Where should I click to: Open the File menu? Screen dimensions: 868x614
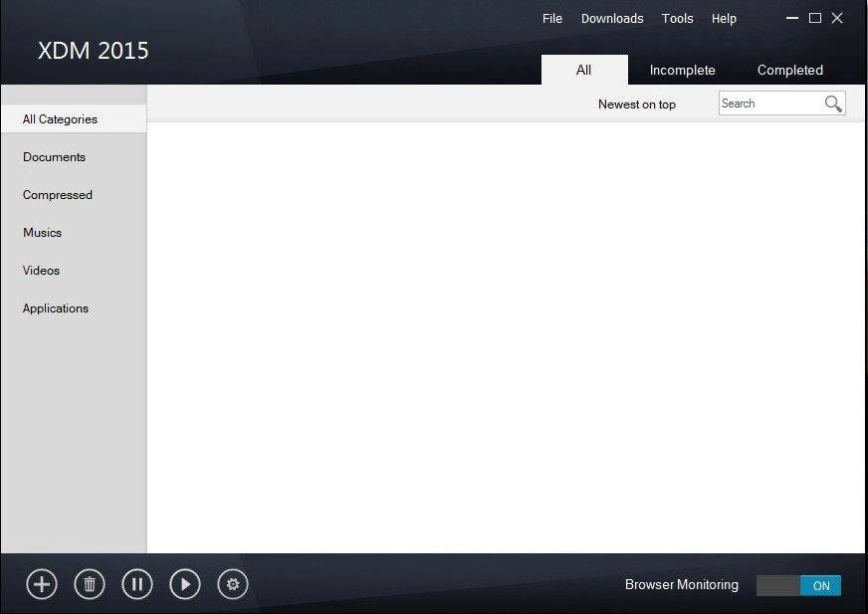pos(551,18)
